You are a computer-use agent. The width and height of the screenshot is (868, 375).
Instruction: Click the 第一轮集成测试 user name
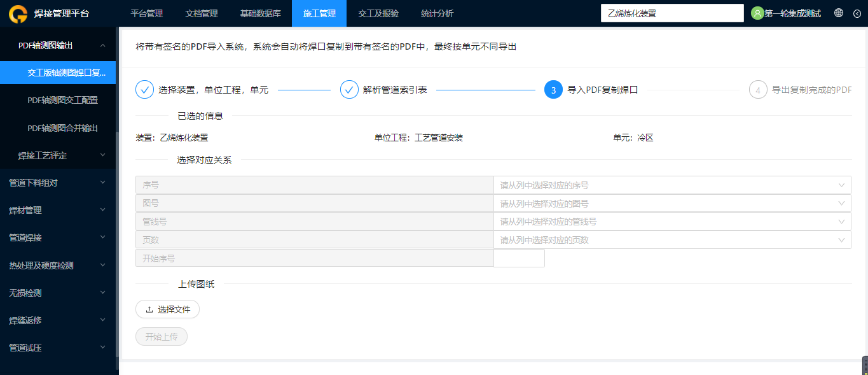(x=792, y=13)
